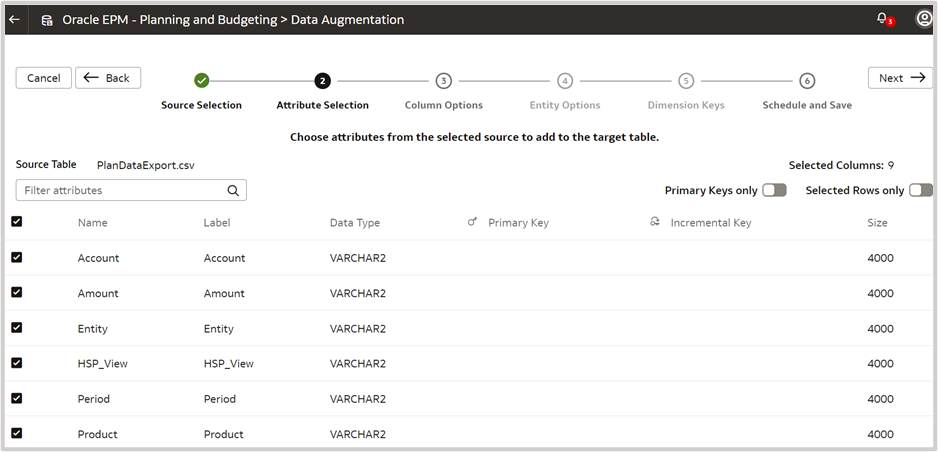This screenshot has height=452, width=938.
Task: Go to step 3 Column Options
Action: 443,81
